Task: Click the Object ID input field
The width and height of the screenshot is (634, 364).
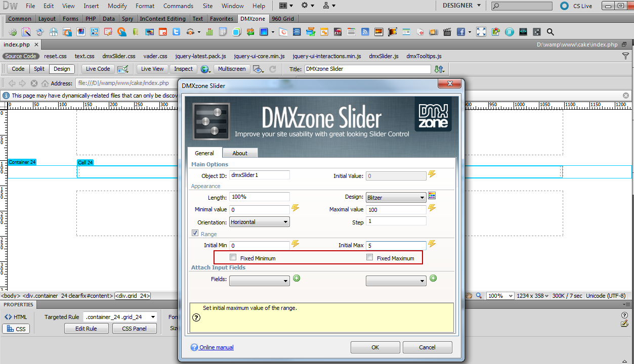Action: tap(260, 175)
